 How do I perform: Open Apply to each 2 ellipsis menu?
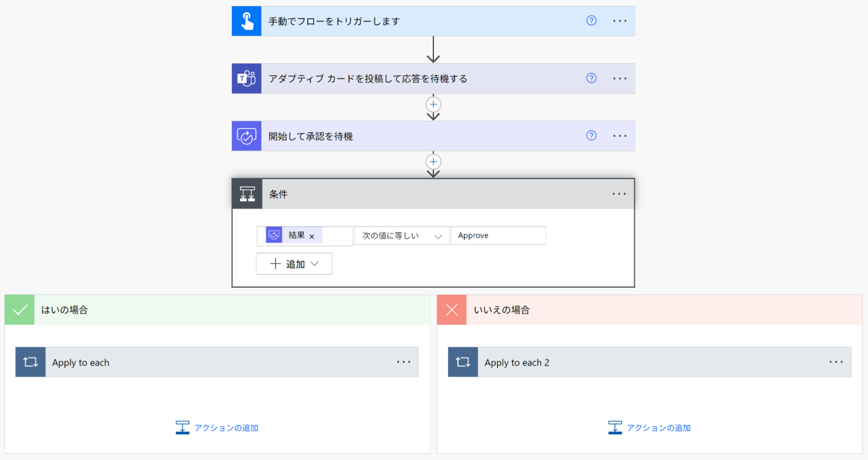tap(836, 362)
